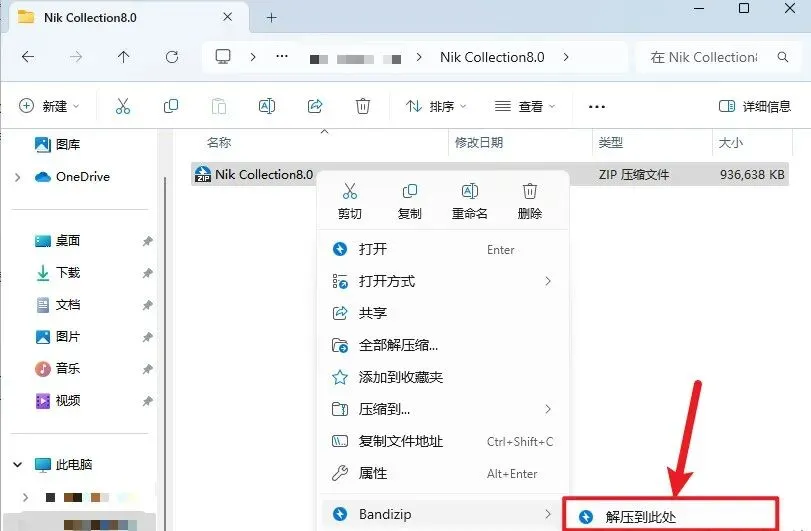Click the address bar ellipsis for hidden path
Image resolution: width=811 pixels, height=531 pixels.
click(282, 56)
